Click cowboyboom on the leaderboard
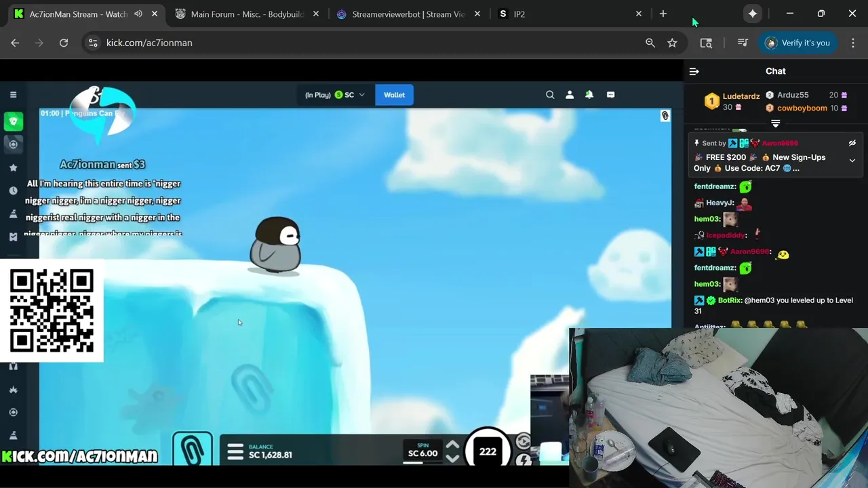The image size is (868, 488). 802,108
